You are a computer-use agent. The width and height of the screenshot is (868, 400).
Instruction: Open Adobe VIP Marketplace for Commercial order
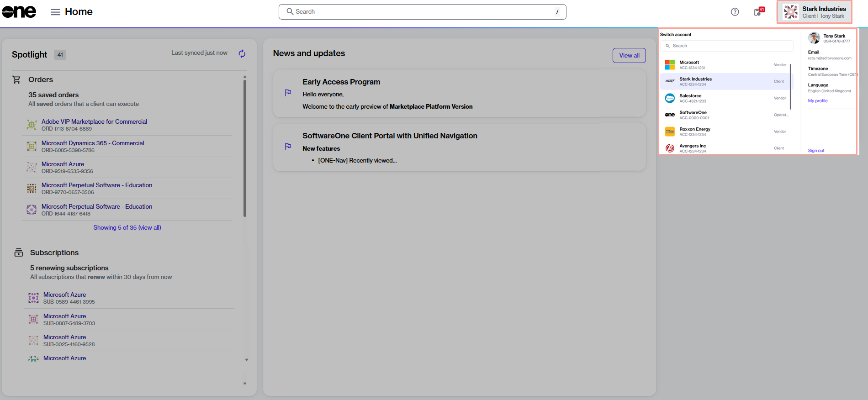click(x=94, y=122)
